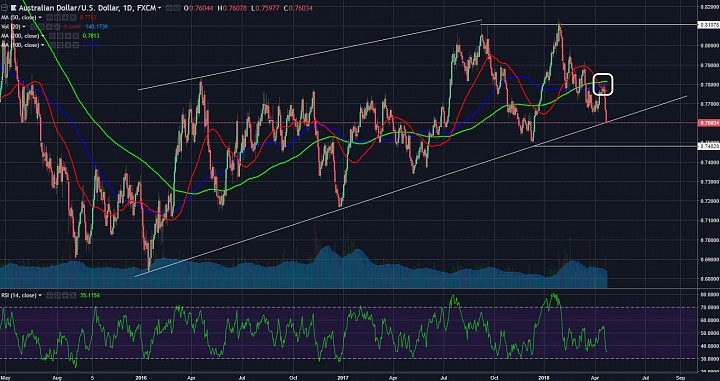Screen dimensions: 720x381
Task: Select the 0.74820 horizontal line price label
Action: pyautogui.click(x=708, y=146)
